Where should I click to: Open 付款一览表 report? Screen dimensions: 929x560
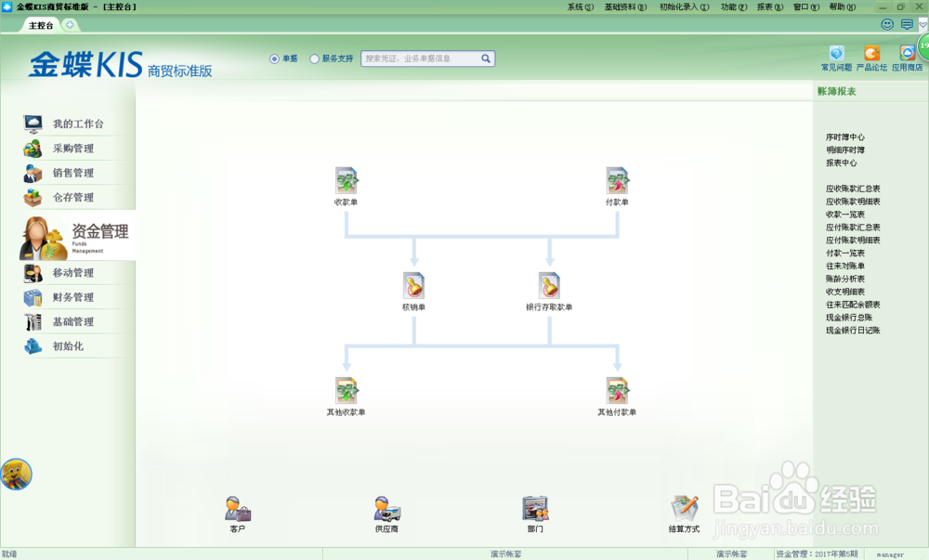coord(844,253)
